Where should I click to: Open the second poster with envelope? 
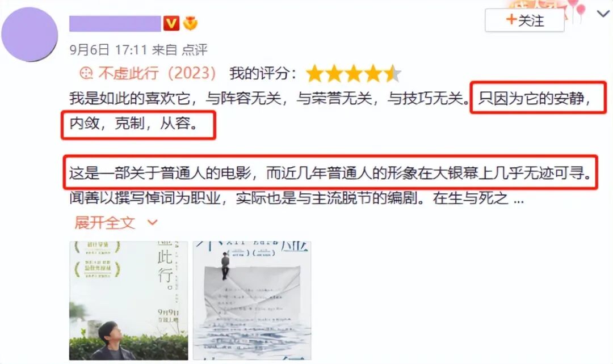coord(252,300)
